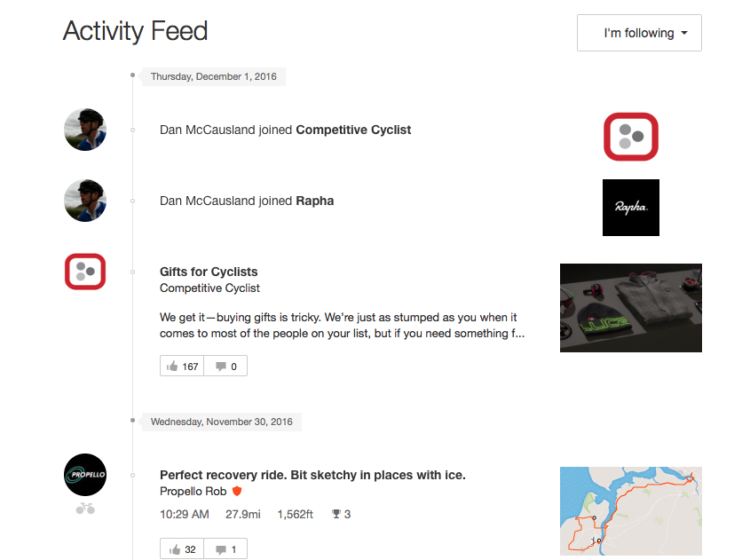Viewport: 750px width, 560px height.
Task: Click the Rapha link in join notice
Action: point(315,201)
